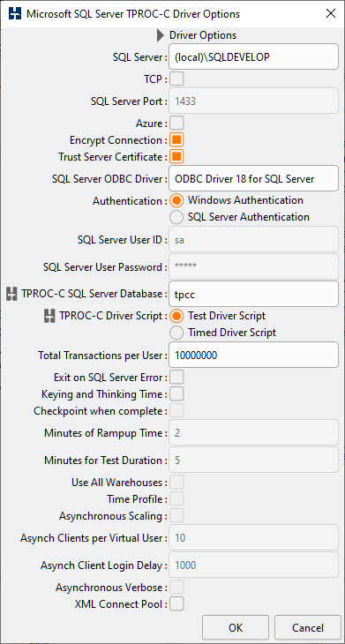Check XML Connect Pool
345x644 pixels.
click(x=176, y=603)
